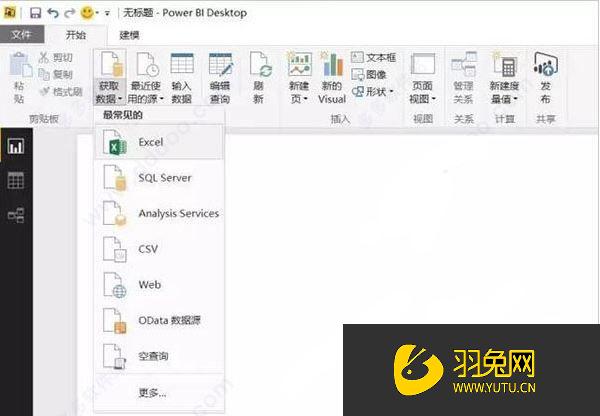Insert a 文本框 text box
Viewport: 600px width, 416px height.
(x=373, y=57)
